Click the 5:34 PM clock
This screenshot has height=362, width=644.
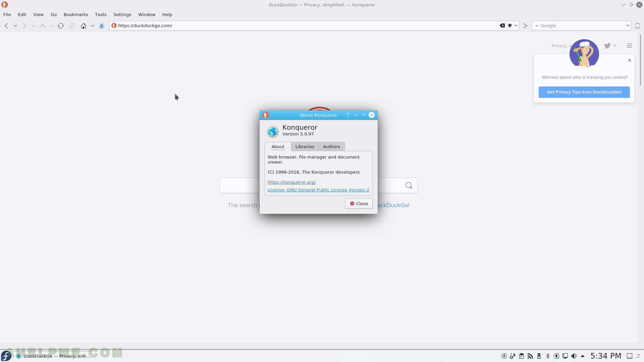[x=606, y=356]
